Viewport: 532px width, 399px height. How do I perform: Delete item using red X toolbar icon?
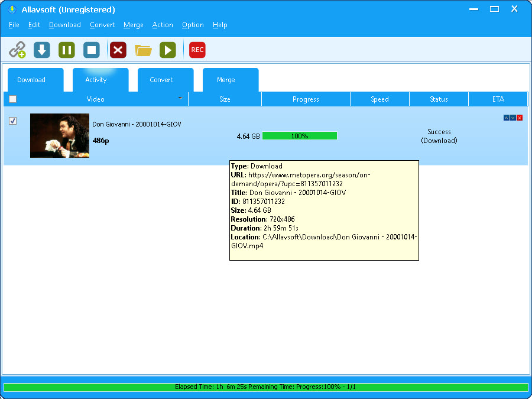tap(118, 50)
